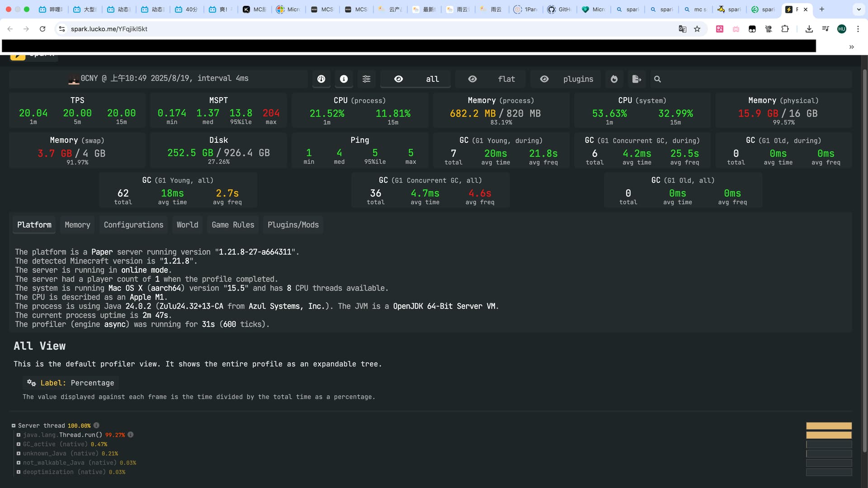Open the sliders settings icon
Screen dimensions: 868x488
(366, 79)
